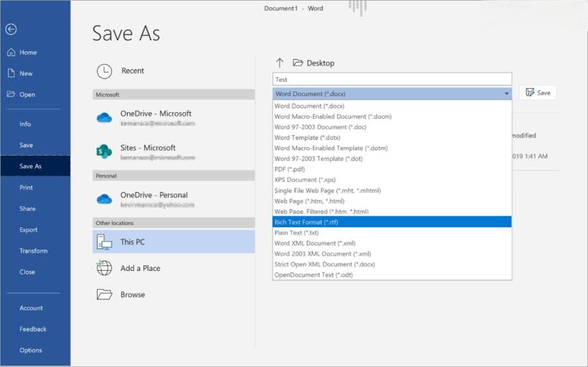Choose Web Page, Filtered option
588x367 pixels.
pyautogui.click(x=392, y=211)
